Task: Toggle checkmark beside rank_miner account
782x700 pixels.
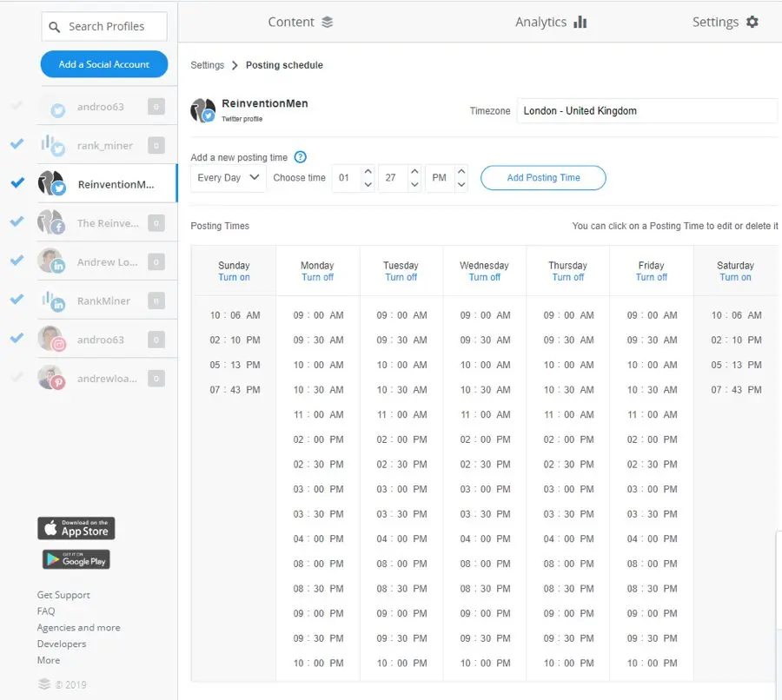Action: pos(17,144)
